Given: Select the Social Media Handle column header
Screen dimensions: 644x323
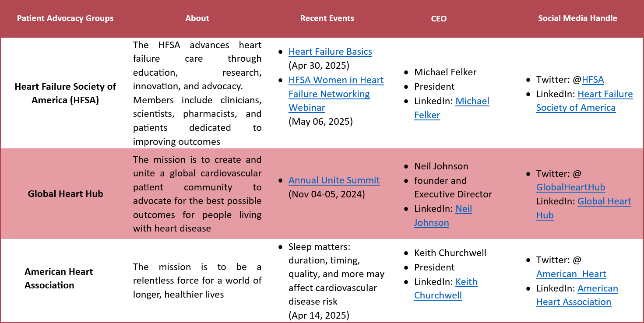Looking at the screenshot, I should point(577,18).
